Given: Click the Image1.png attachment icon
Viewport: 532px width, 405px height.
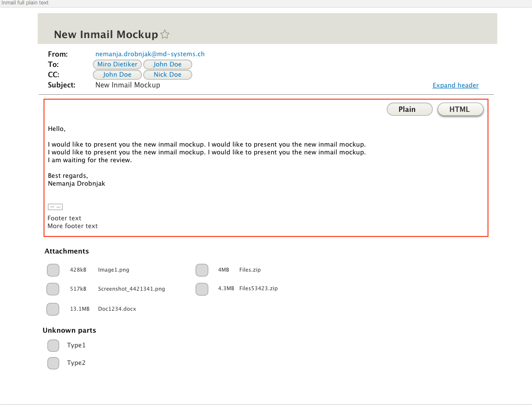Looking at the screenshot, I should coord(53,270).
